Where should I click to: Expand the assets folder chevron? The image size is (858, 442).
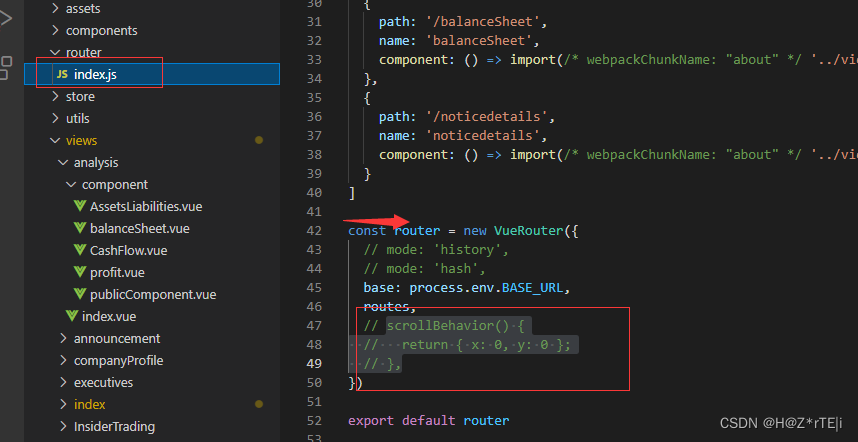55,8
